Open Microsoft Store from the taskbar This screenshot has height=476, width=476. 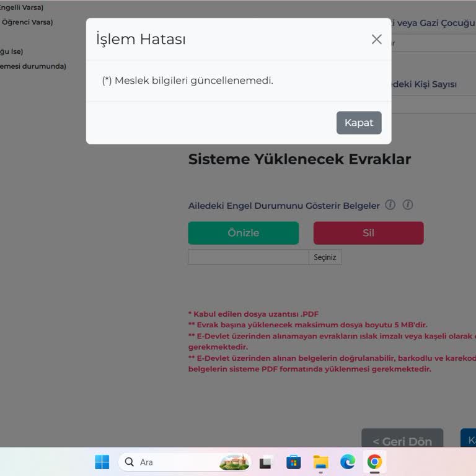(293, 462)
